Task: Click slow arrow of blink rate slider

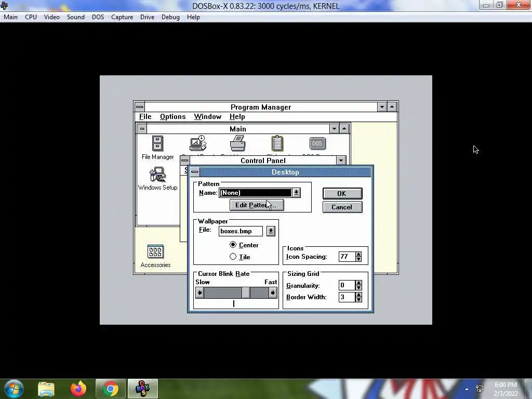Action: (200, 293)
